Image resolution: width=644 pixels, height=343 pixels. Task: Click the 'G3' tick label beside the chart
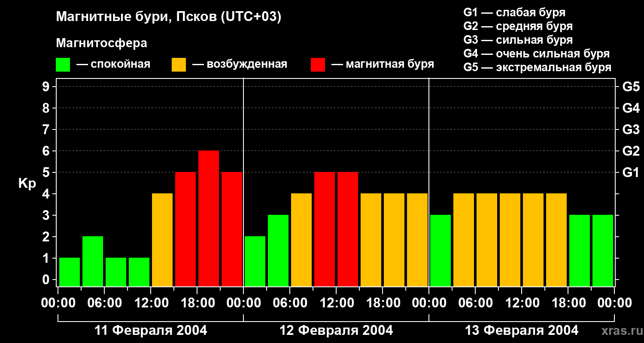click(x=631, y=129)
